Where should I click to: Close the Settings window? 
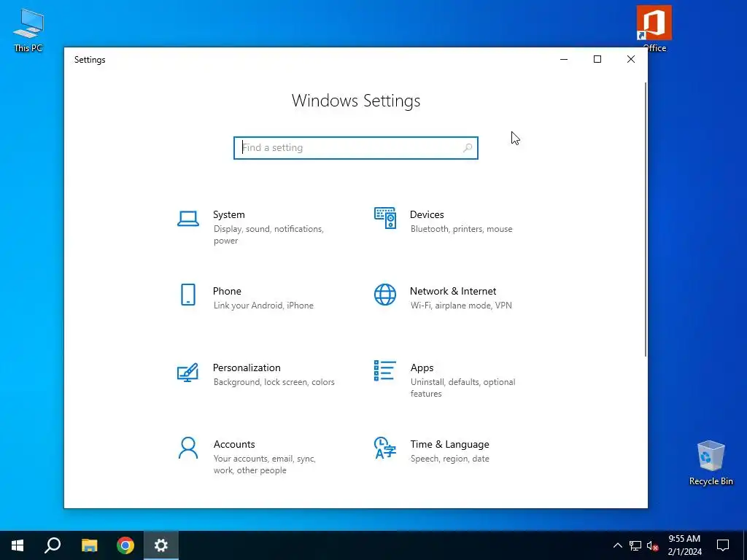coord(631,59)
